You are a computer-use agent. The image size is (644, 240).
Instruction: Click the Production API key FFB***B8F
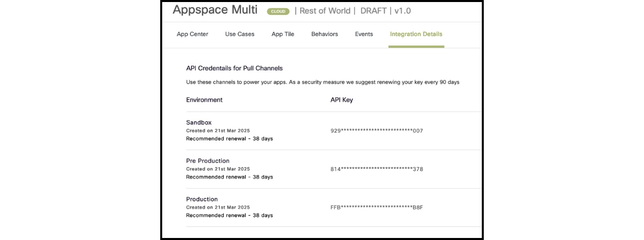coord(377,207)
